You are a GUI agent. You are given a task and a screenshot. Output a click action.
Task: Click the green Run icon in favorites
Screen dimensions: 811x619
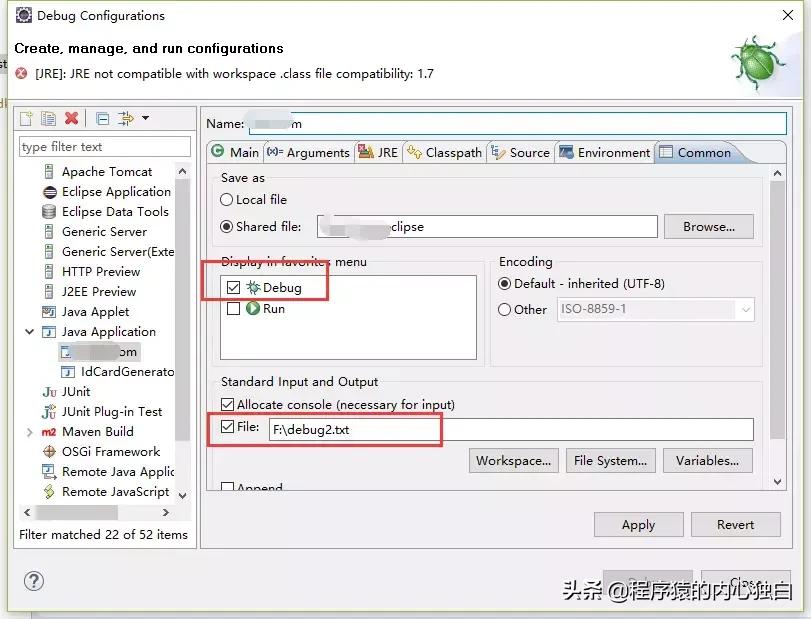click(x=253, y=309)
